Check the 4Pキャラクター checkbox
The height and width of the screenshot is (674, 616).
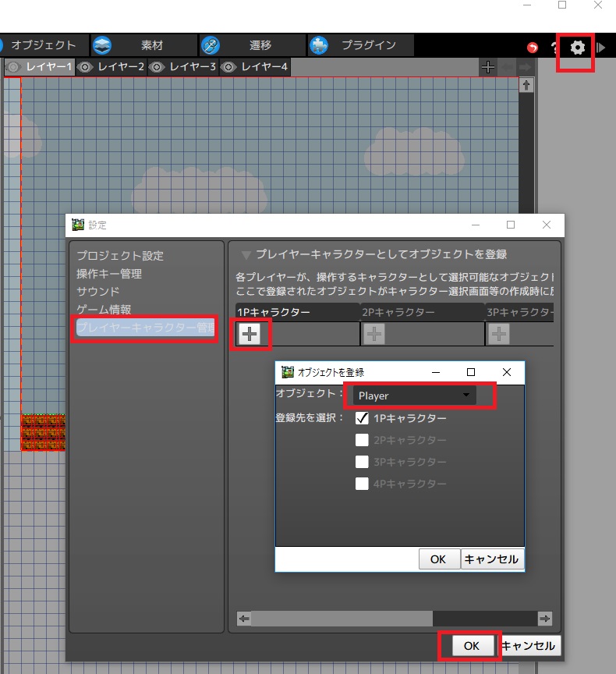point(362,484)
